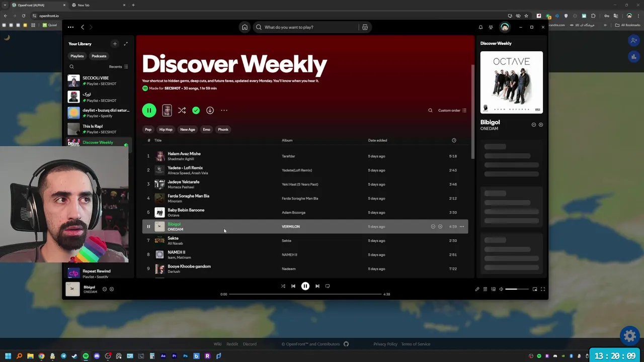The height and width of the screenshot is (362, 644).
Task: Open the Windows Start menu
Action: (x=8, y=356)
